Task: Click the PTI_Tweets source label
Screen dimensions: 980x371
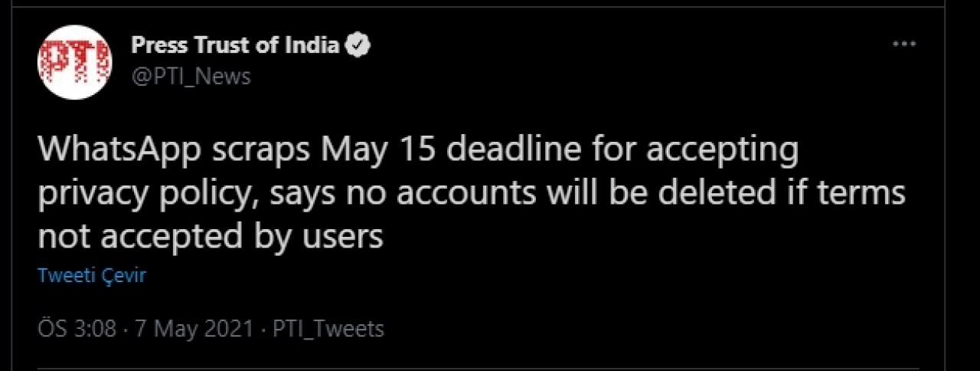Action: point(328,329)
